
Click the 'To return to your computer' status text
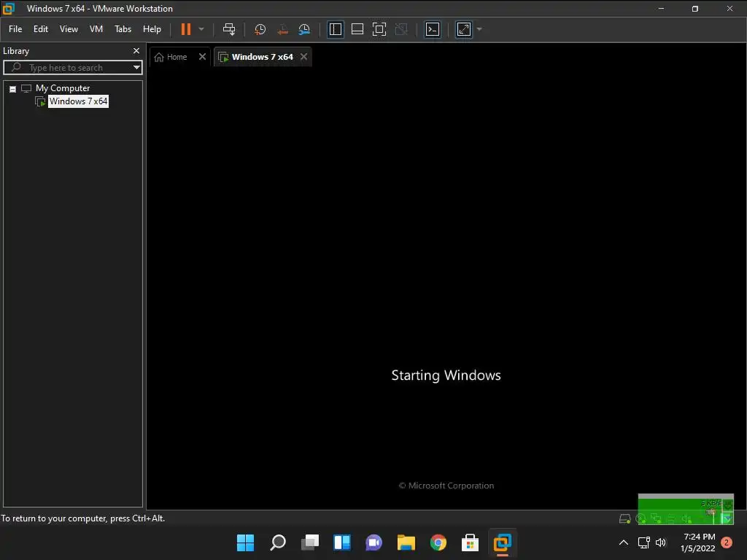(x=83, y=518)
